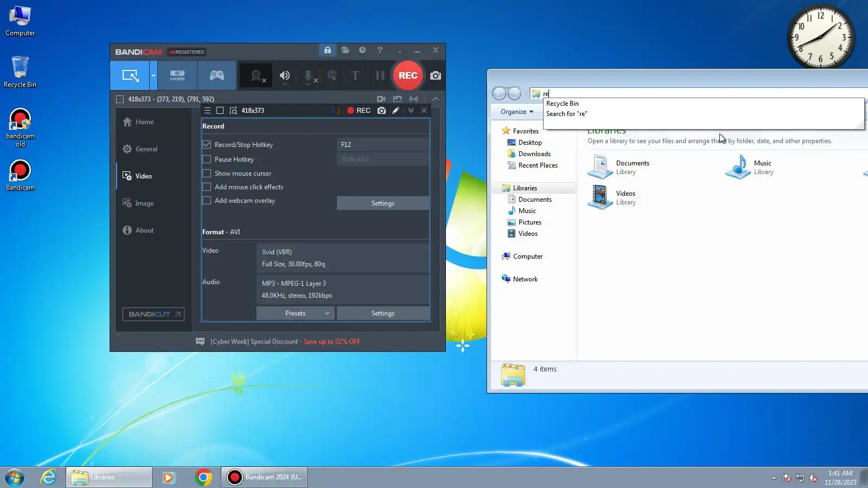Enable Add mouse click effects checkbox
Image resolution: width=868 pixels, height=488 pixels.
tap(207, 187)
